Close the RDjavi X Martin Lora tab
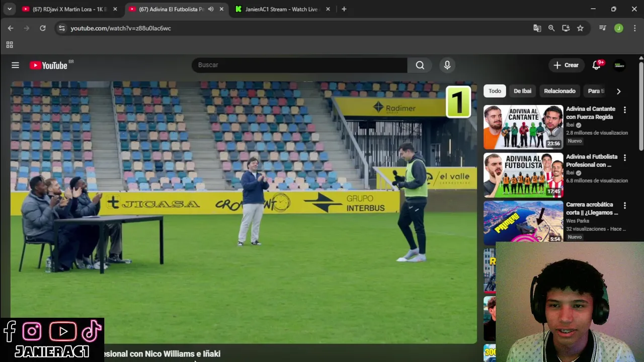Viewport: 644px width, 362px height. tap(115, 9)
